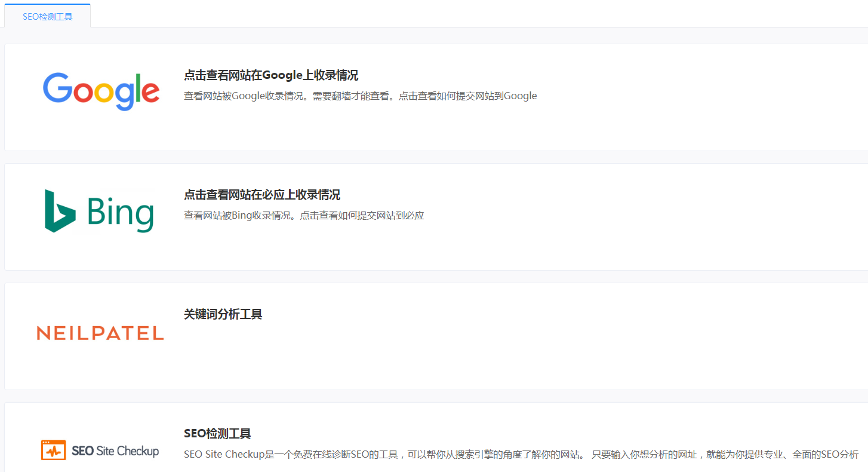This screenshot has height=472, width=868.
Task: Select the SEO检测工具 tab
Action: (48, 16)
